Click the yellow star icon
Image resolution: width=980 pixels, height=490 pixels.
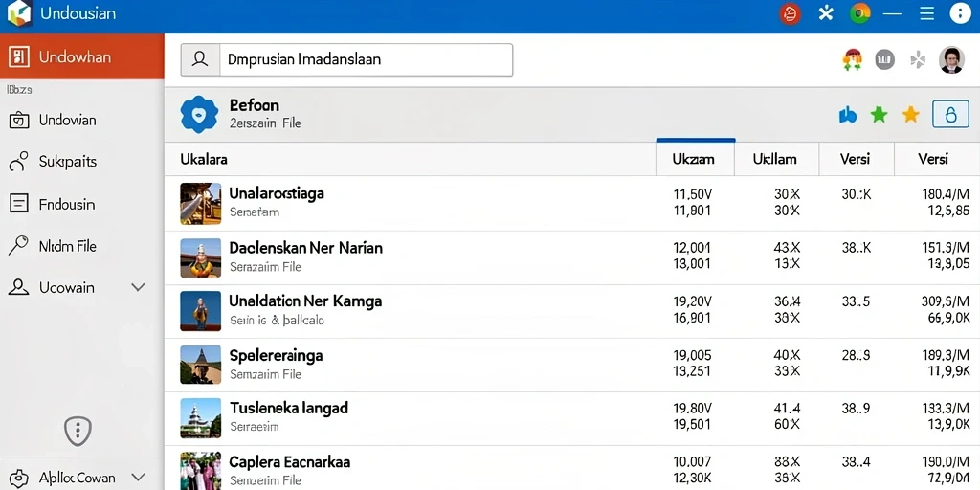911,115
